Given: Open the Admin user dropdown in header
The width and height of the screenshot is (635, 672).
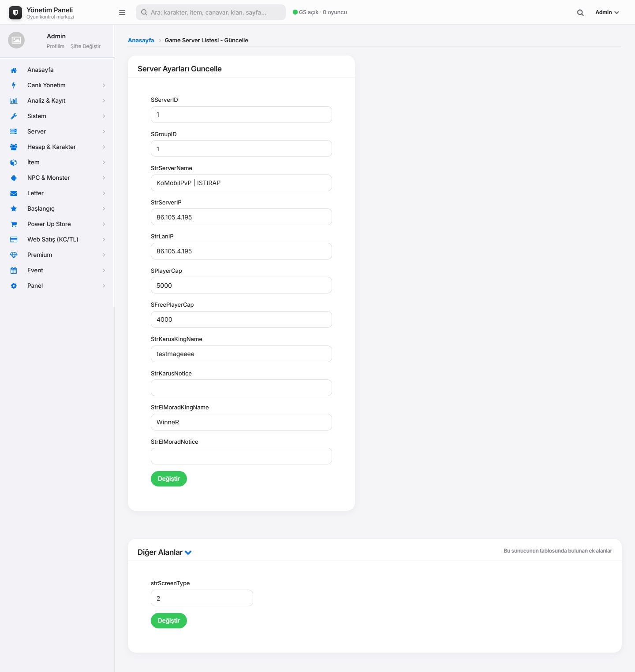Looking at the screenshot, I should (x=607, y=12).
